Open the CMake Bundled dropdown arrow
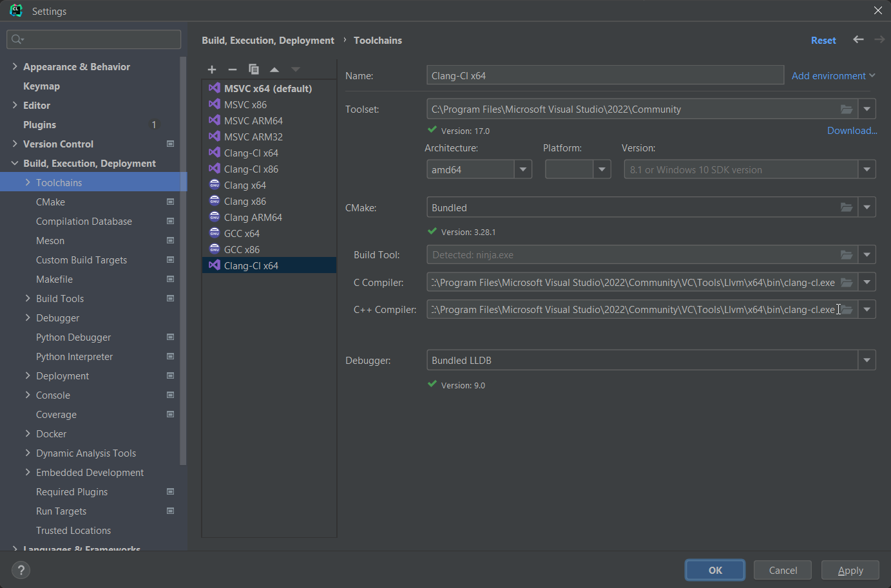 (x=867, y=207)
